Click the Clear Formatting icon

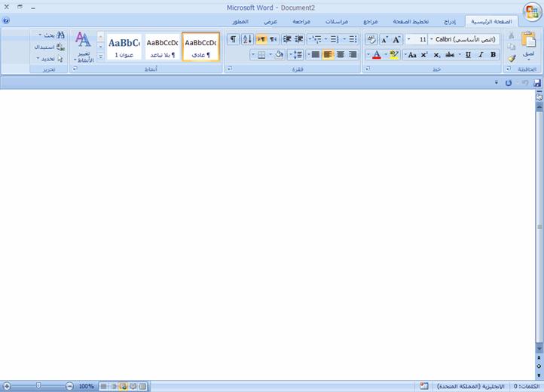pos(371,39)
